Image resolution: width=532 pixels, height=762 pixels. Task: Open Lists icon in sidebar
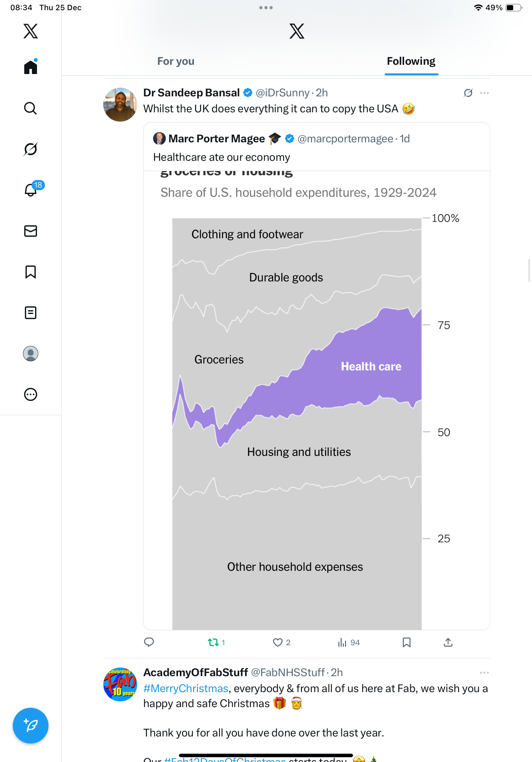(x=31, y=313)
